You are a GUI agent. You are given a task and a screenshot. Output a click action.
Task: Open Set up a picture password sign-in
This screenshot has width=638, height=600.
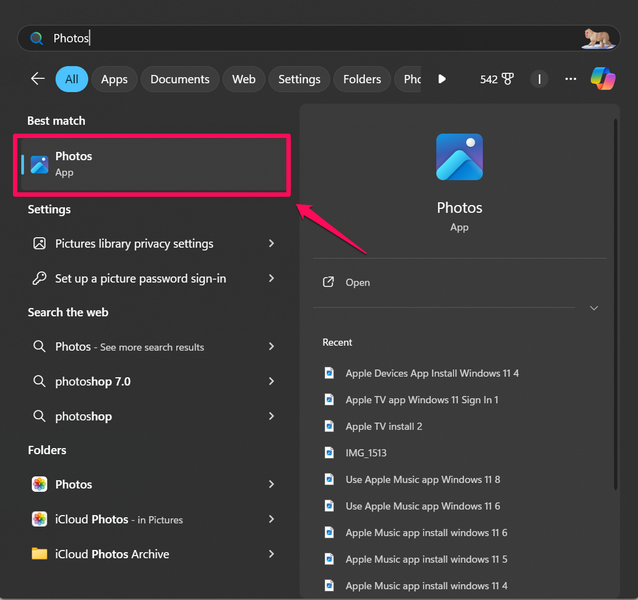click(x=140, y=278)
